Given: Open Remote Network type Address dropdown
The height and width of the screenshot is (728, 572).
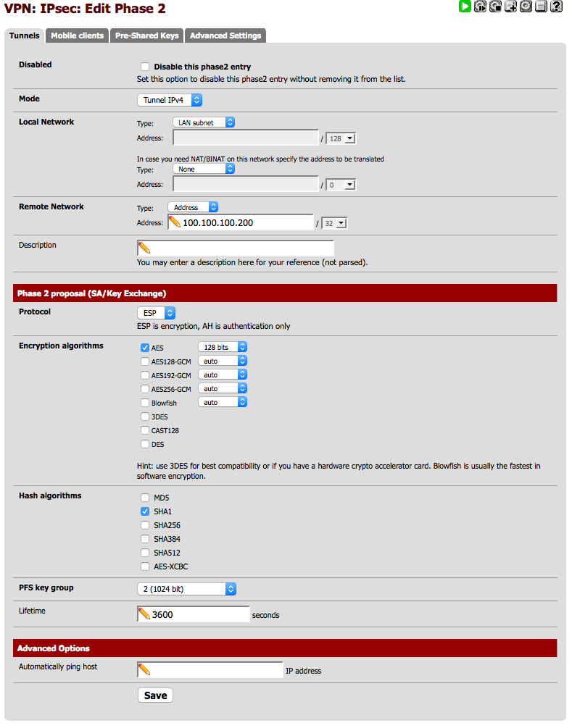Looking at the screenshot, I should click(x=193, y=207).
